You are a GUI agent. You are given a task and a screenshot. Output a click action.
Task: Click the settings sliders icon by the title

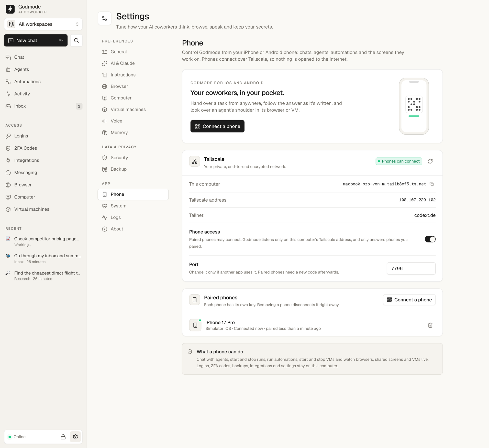click(105, 18)
